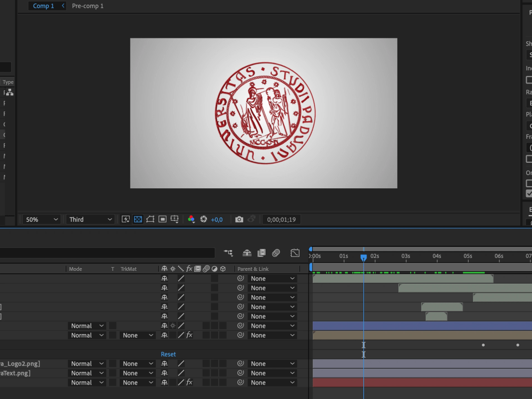The height and width of the screenshot is (399, 532).
Task: Open grid and guide options icon
Action: (x=174, y=220)
